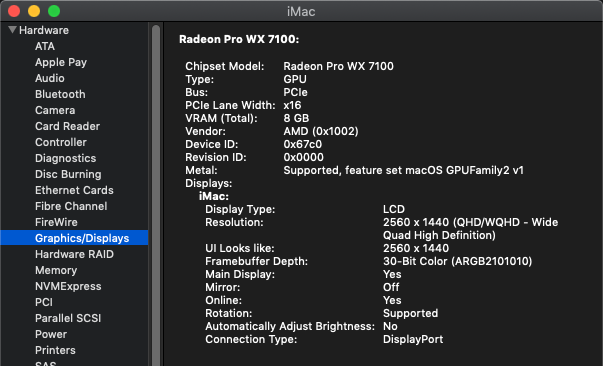Select PCI in the sidebar

(x=44, y=302)
